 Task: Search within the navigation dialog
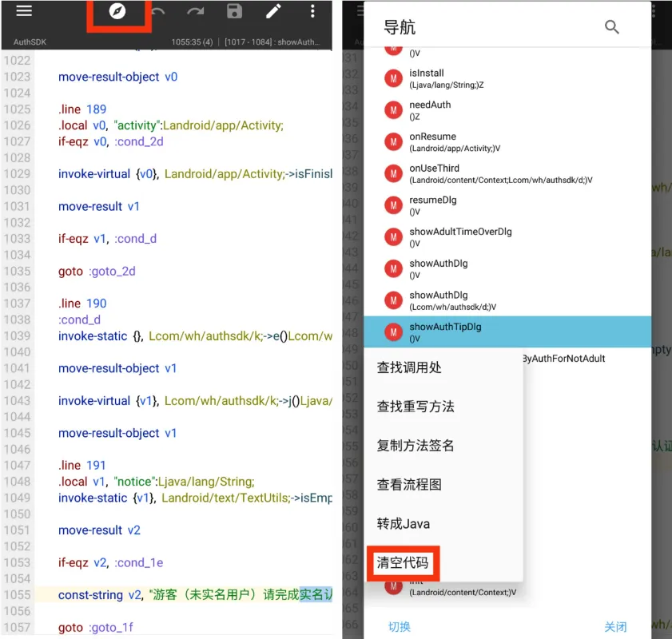pyautogui.click(x=612, y=27)
